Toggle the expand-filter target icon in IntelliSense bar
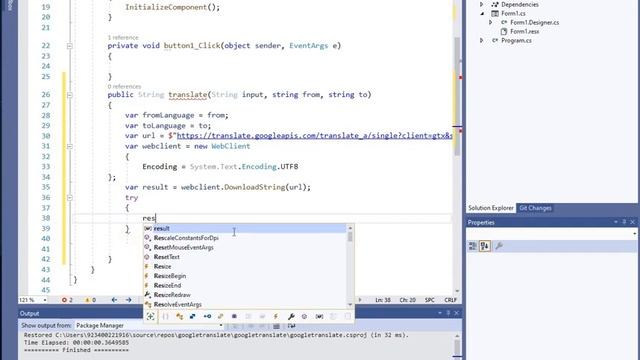This screenshot has height=360, width=640. click(x=151, y=316)
